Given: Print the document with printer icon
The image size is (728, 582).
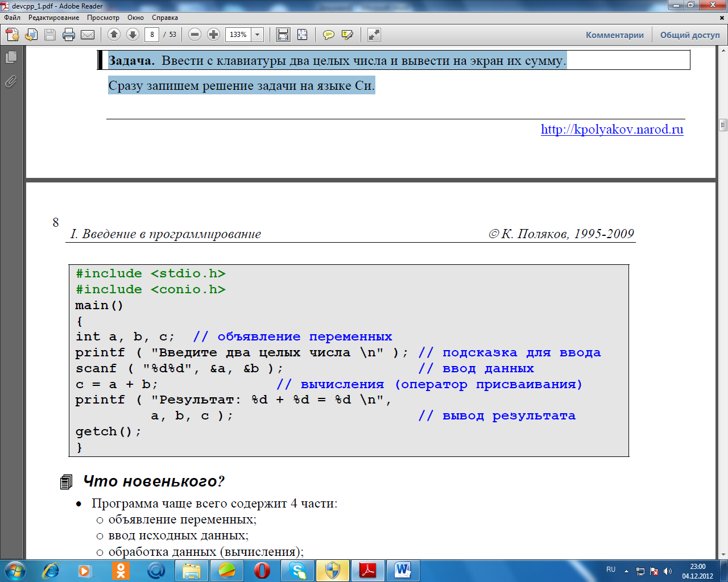Looking at the screenshot, I should pyautogui.click(x=69, y=35).
